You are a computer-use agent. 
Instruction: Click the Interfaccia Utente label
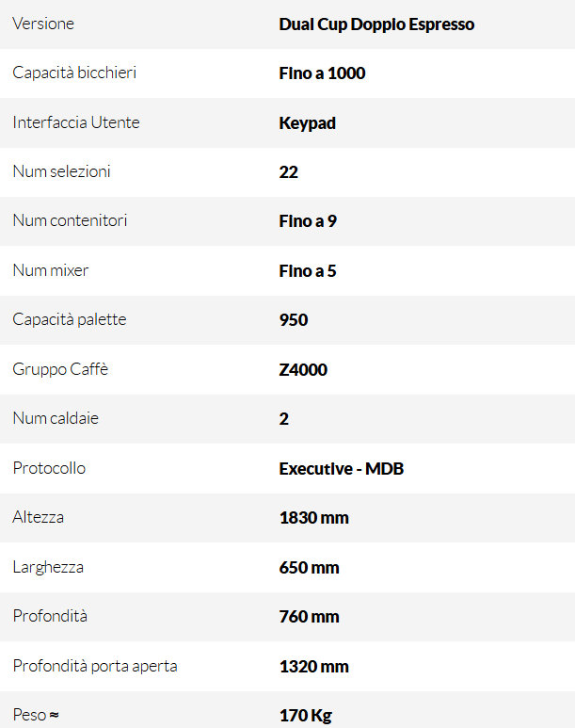coord(76,122)
